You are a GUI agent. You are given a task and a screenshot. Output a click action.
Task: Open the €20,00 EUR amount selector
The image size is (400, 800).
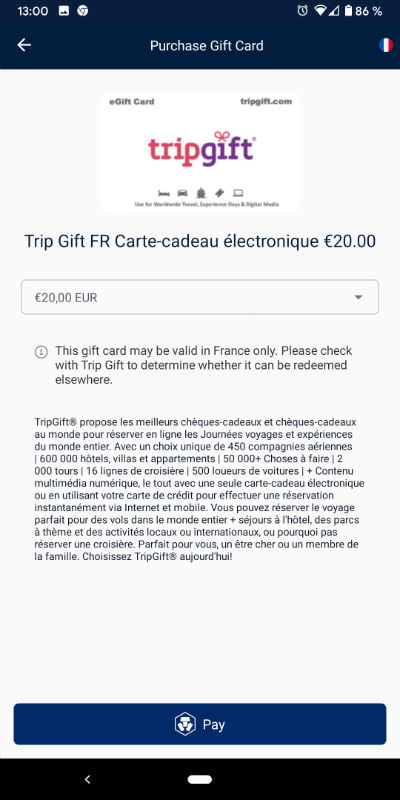[x=200, y=297]
